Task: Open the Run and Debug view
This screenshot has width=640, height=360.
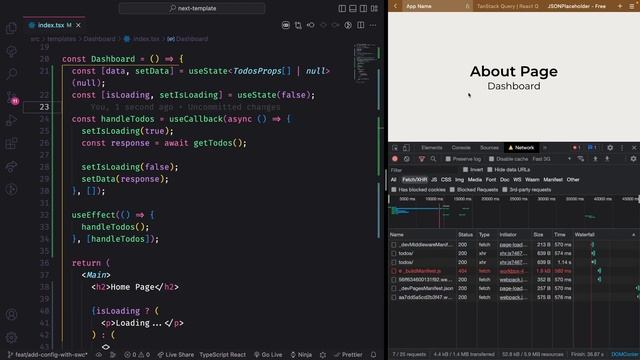Action: 11,120
